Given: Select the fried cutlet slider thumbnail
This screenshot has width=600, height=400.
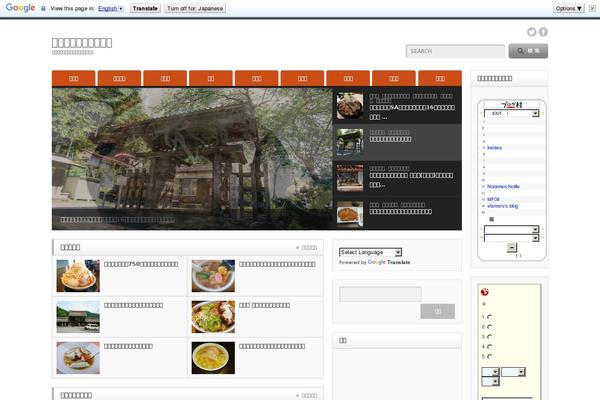Looking at the screenshot, I should point(350,214).
